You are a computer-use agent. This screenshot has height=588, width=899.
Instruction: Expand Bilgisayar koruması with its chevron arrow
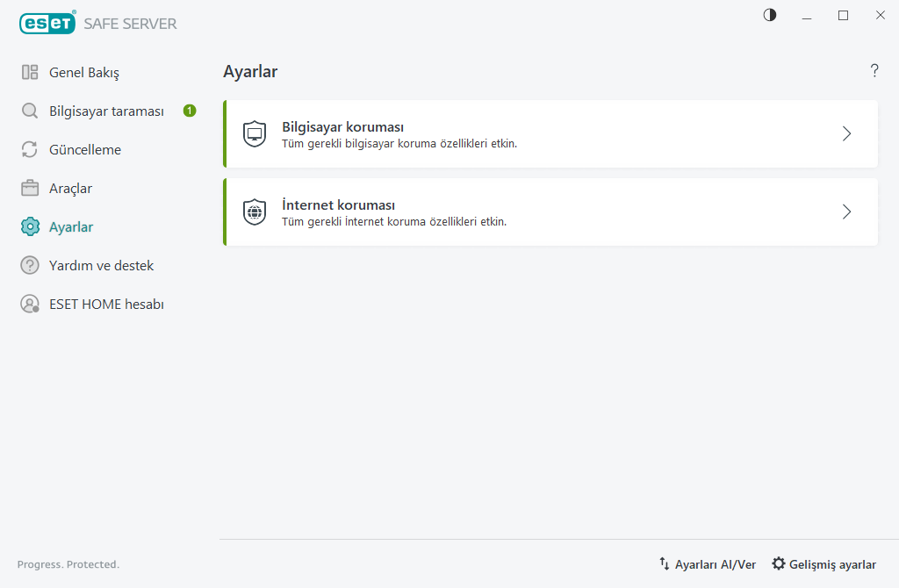846,134
